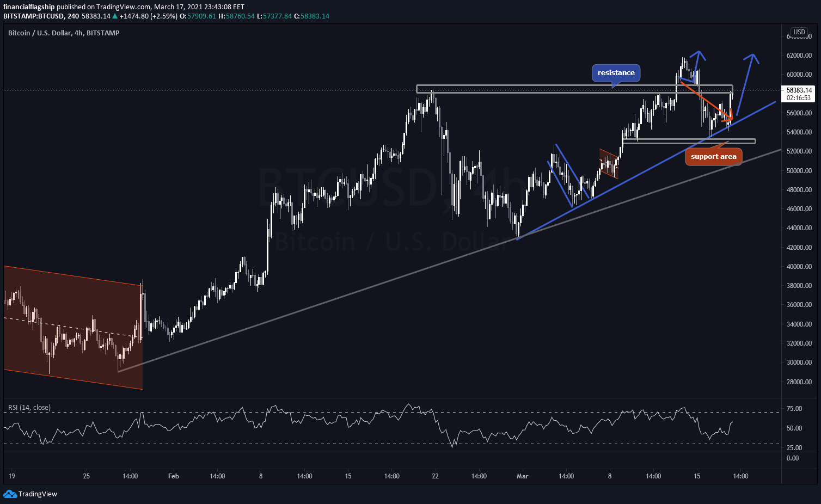Click the 56000.00 price axis label
The image size is (821, 504).
click(x=799, y=113)
